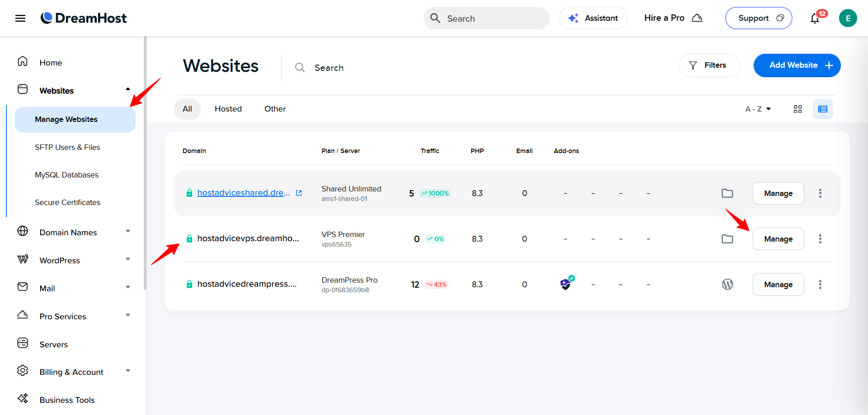The height and width of the screenshot is (415, 868).
Task: Click Hire a Pro link
Action: [673, 18]
